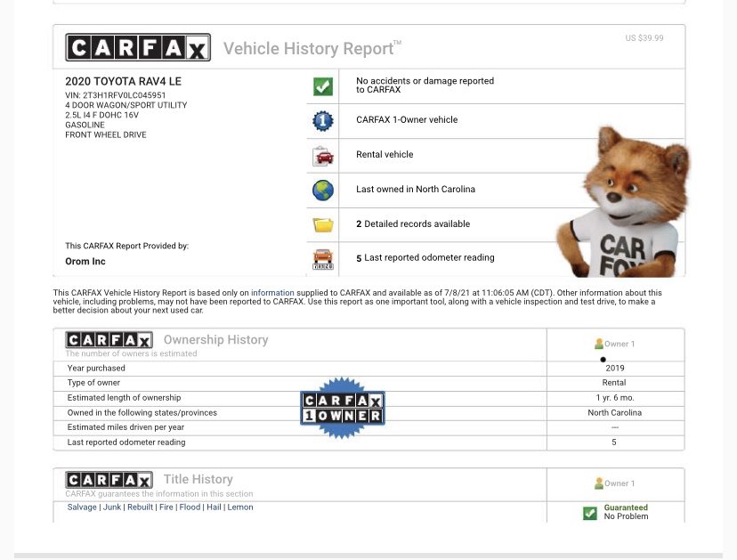
Task: Click the yellow folder detailed records icon
Action: (323, 224)
